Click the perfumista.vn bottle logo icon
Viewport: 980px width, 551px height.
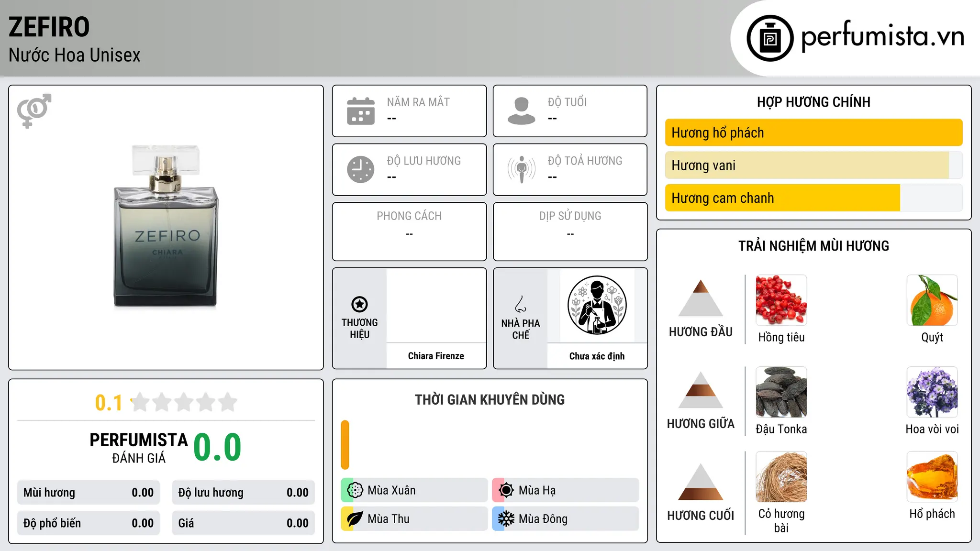(770, 38)
